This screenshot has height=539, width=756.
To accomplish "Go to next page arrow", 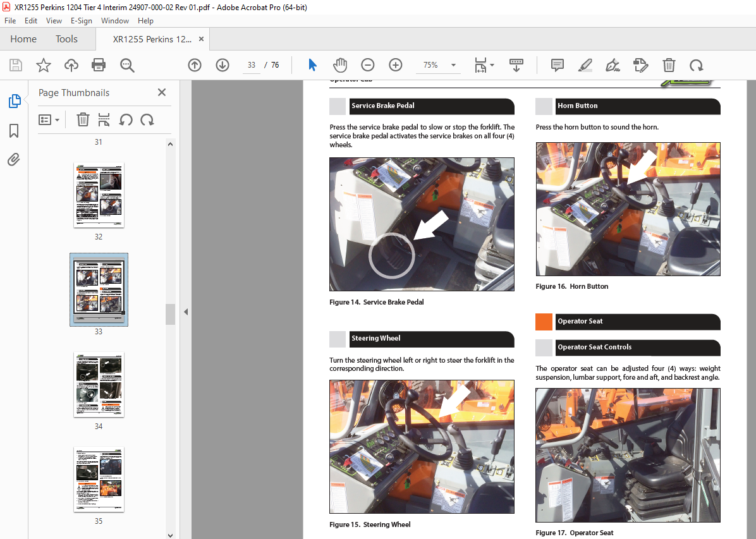I will 223,65.
